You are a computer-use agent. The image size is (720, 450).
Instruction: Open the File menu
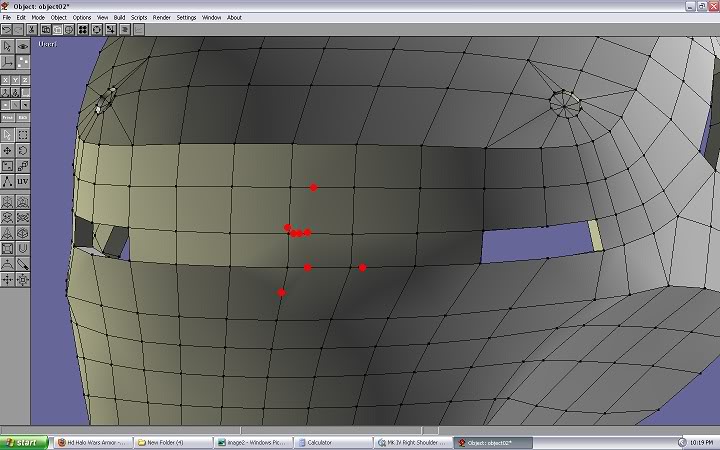point(6,17)
